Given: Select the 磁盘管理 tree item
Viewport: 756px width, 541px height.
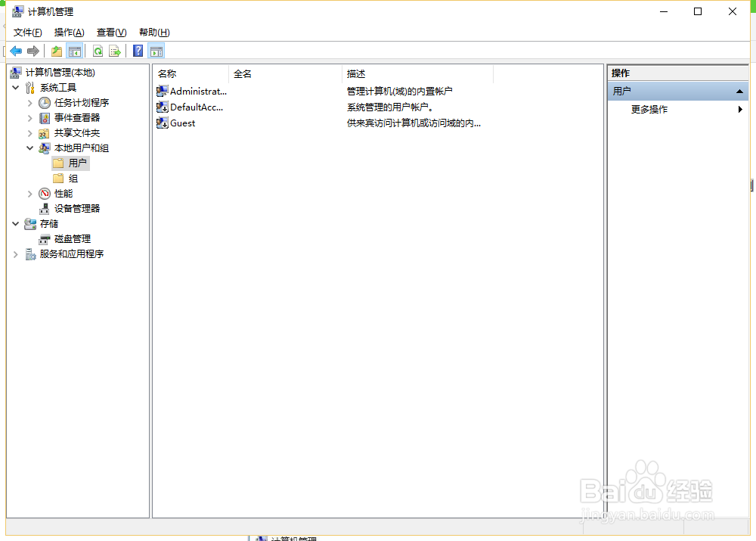Looking at the screenshot, I should click(72, 238).
